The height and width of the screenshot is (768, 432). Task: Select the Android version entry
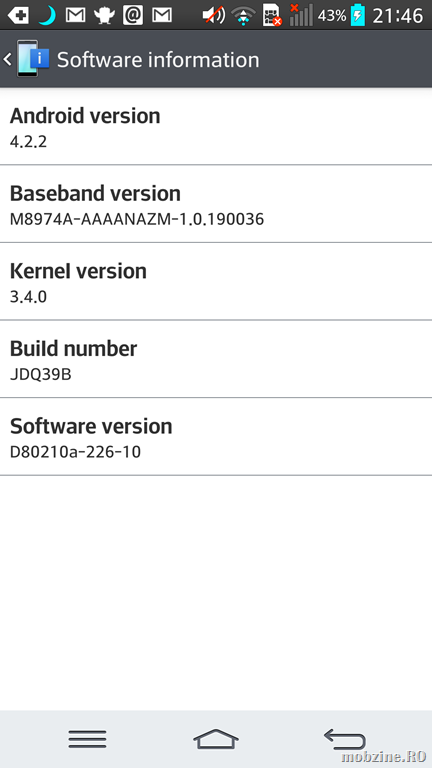(216, 127)
